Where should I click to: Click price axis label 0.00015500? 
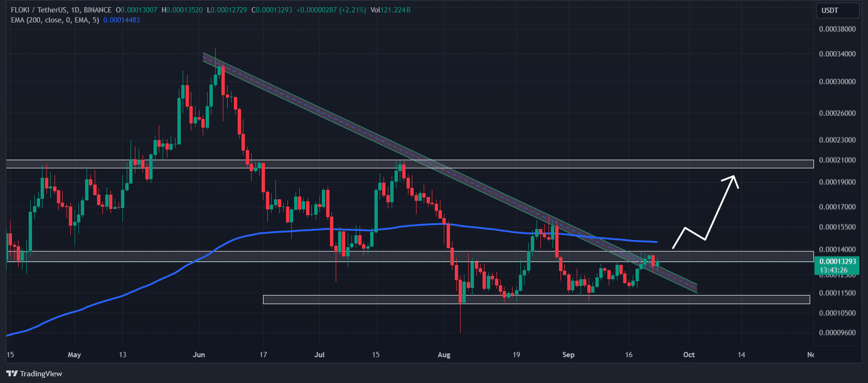pyautogui.click(x=837, y=227)
